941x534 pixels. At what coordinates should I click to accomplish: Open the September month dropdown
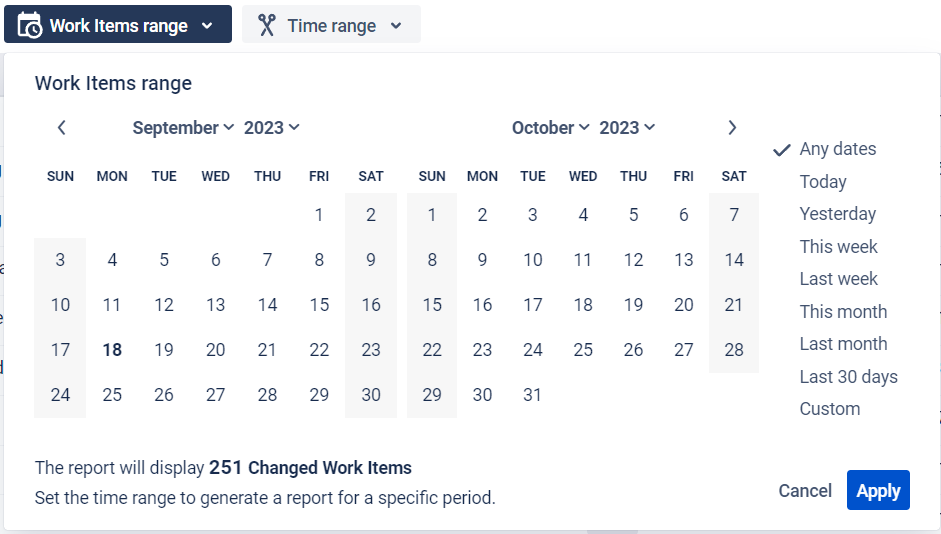click(x=183, y=128)
